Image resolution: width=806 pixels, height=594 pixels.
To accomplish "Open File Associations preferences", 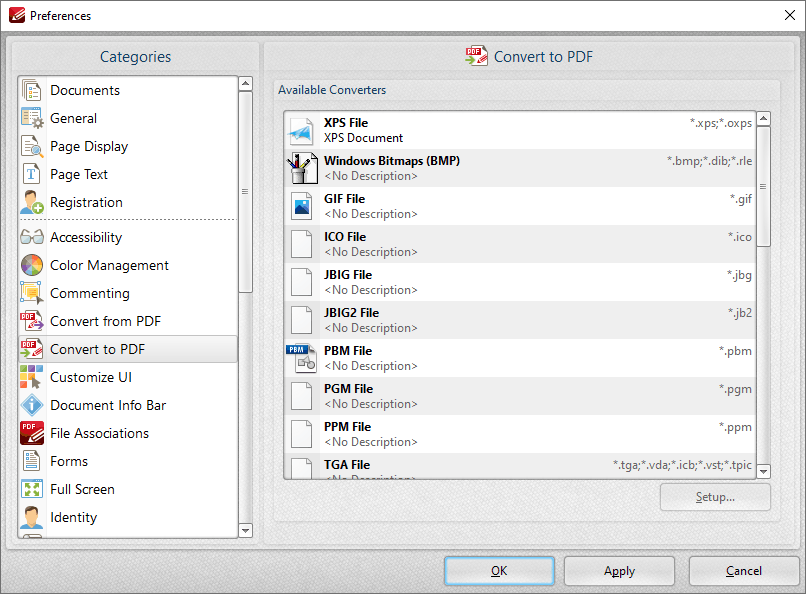I will pos(129,433).
